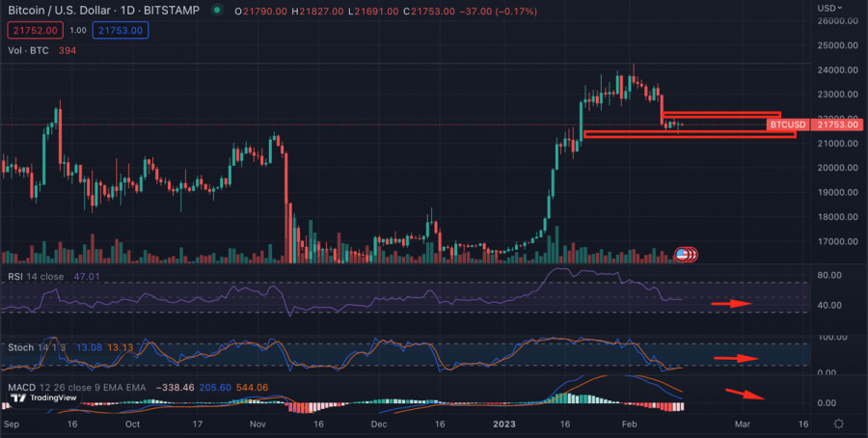This screenshot has height=438, width=868.
Task: Click the volume value 394
Action: pos(68,50)
